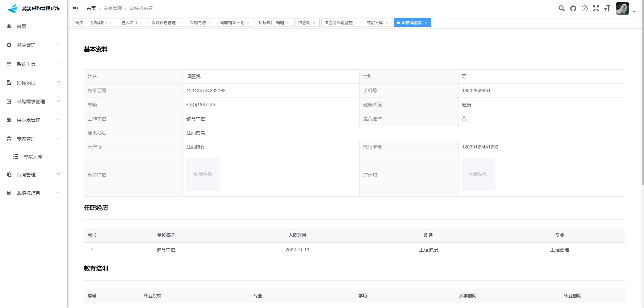The width and height of the screenshot is (644, 308).
Task: Close the 供应商 tab
Action: coord(314,23)
